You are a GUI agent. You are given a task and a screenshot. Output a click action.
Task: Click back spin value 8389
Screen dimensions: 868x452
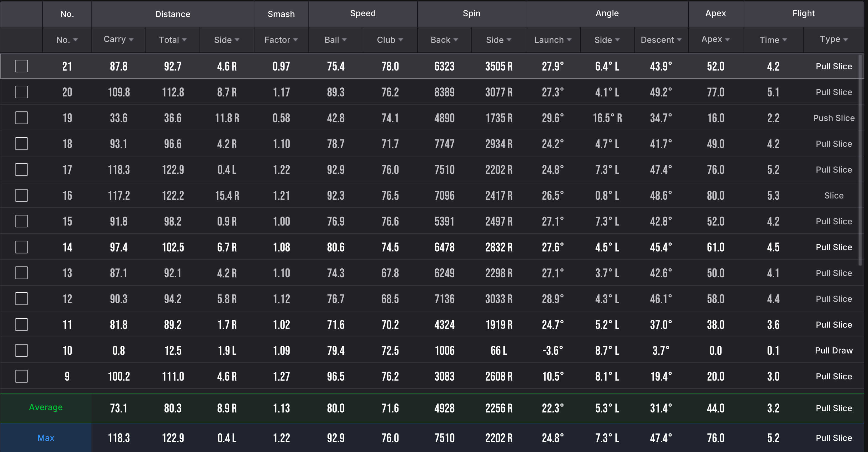(x=444, y=92)
